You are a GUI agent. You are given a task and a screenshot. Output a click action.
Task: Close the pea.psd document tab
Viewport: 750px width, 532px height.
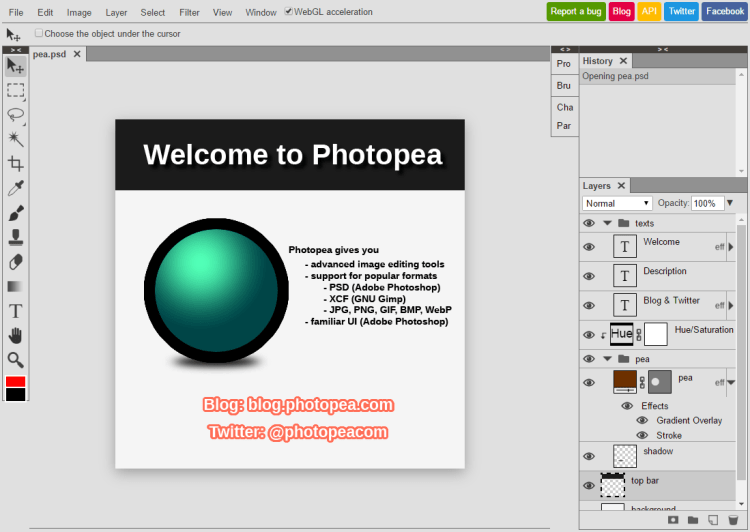coord(77,54)
